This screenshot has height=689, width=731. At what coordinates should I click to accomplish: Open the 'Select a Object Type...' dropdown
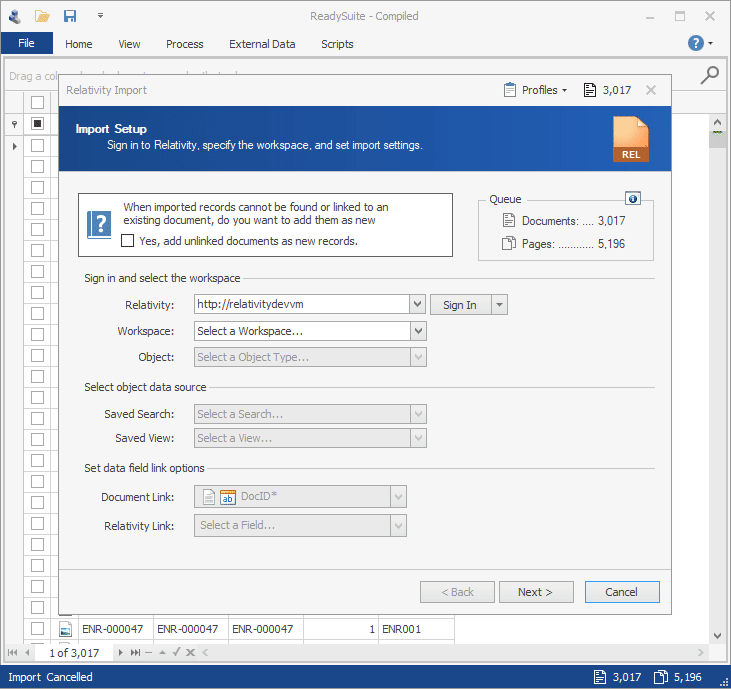(310, 357)
